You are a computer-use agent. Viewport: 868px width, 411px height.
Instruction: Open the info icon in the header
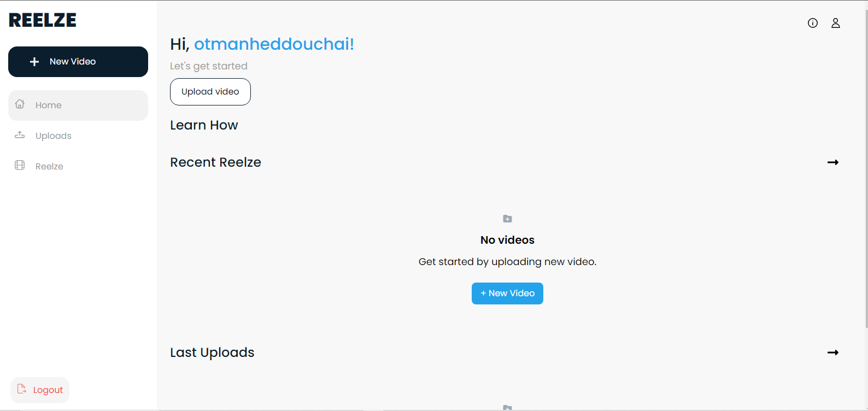[x=813, y=23]
